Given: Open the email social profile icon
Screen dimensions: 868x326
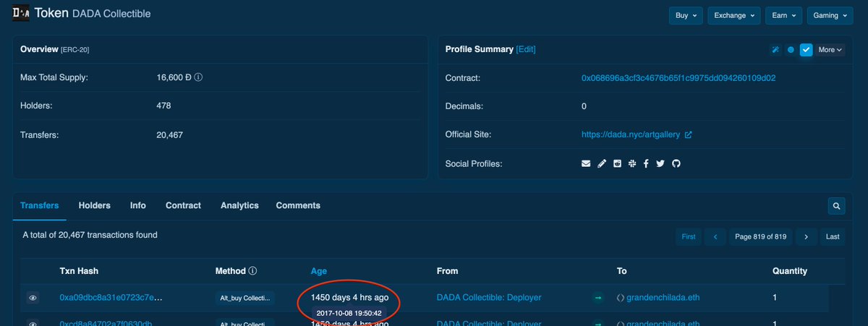Looking at the screenshot, I should point(586,164).
